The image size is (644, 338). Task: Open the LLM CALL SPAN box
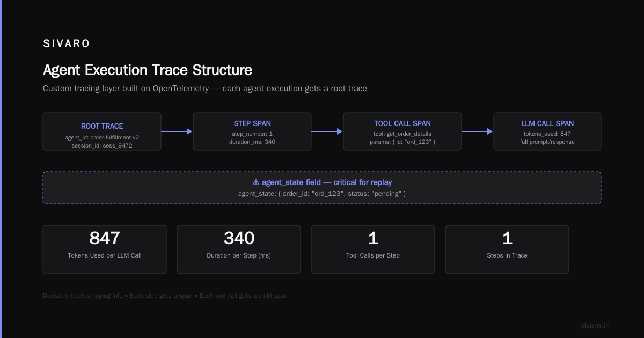tap(547, 131)
